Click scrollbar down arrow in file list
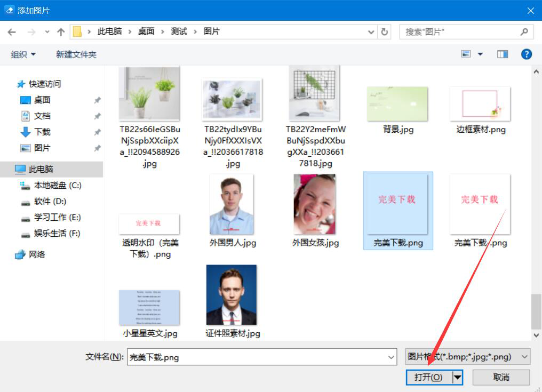The image size is (542, 392). (x=536, y=335)
